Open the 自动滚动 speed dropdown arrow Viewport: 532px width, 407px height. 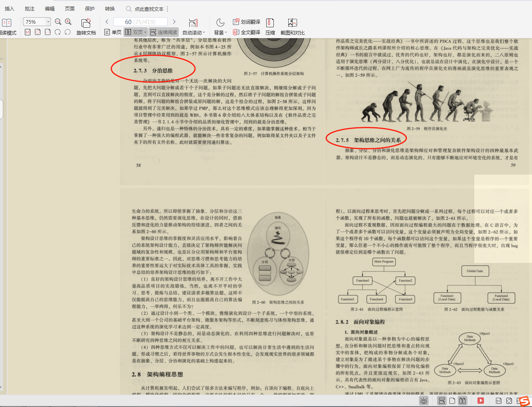pyautogui.click(x=204, y=33)
